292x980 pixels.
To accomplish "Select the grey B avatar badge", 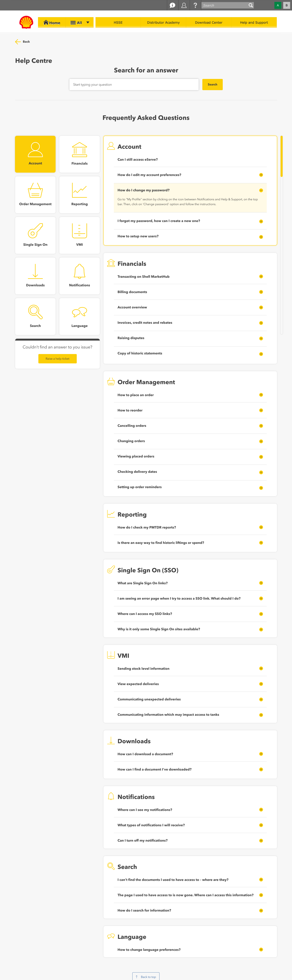I will (x=287, y=5).
